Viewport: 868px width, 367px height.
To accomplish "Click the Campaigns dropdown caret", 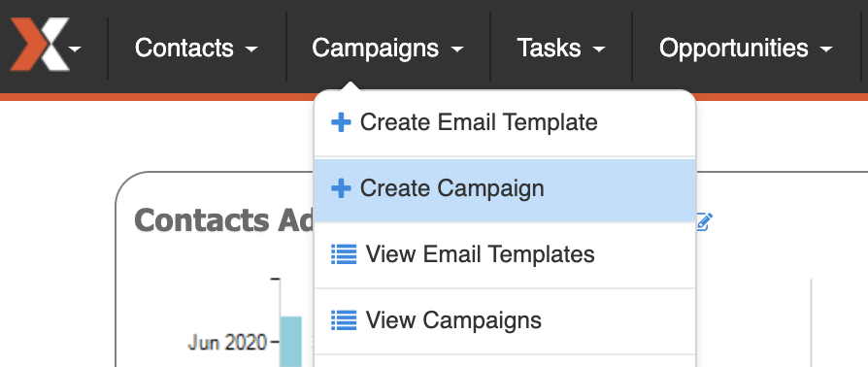I will point(457,50).
